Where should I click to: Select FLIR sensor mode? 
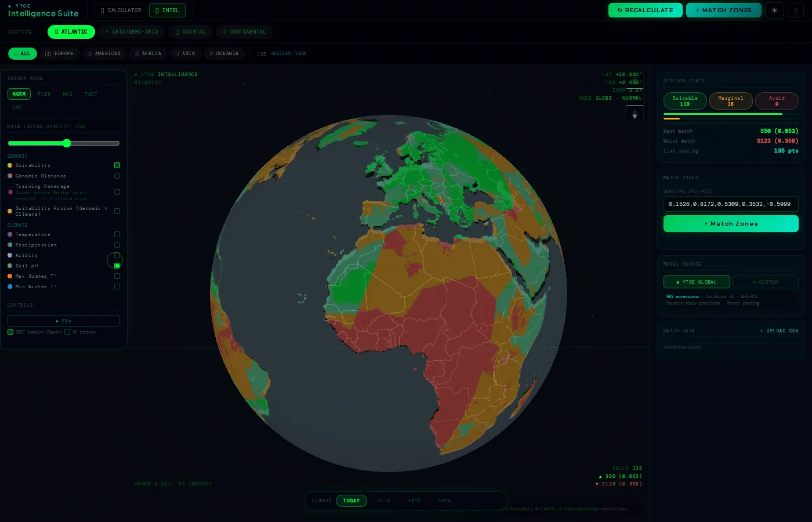(44, 94)
